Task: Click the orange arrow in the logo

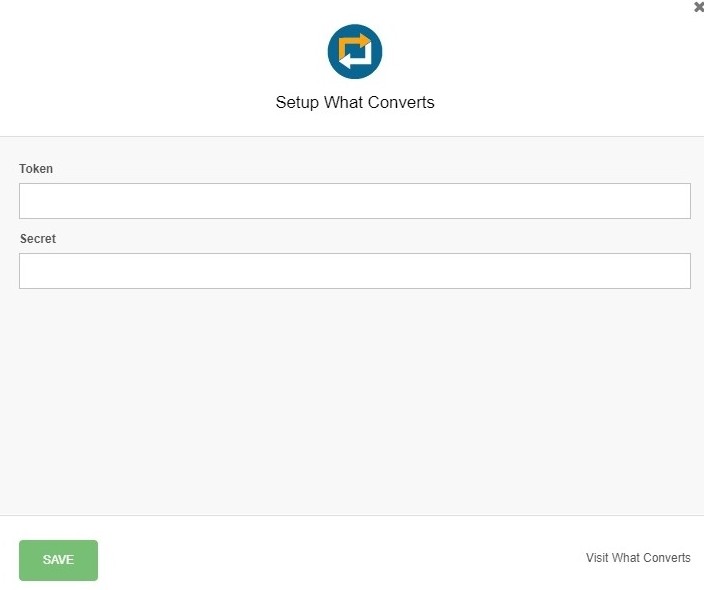Action: tap(355, 46)
